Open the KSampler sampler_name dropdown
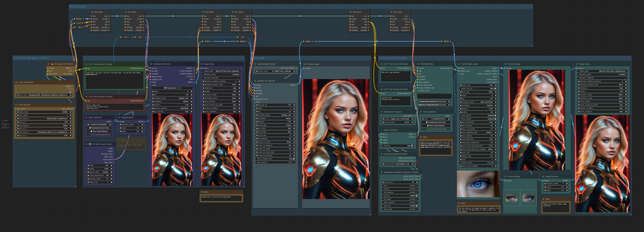The height and width of the screenshot is (232, 644). coord(172,98)
